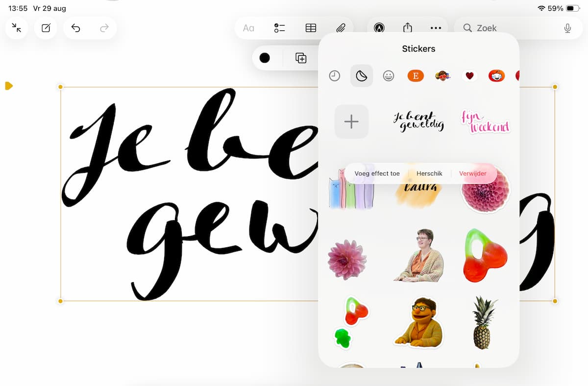The image size is (588, 386).
Task: Tap the duplicate drawing icon
Action: 301,58
